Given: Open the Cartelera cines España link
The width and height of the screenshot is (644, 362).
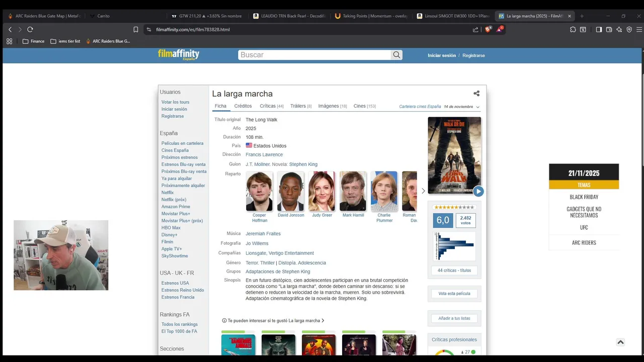Looking at the screenshot, I should 420,107.
